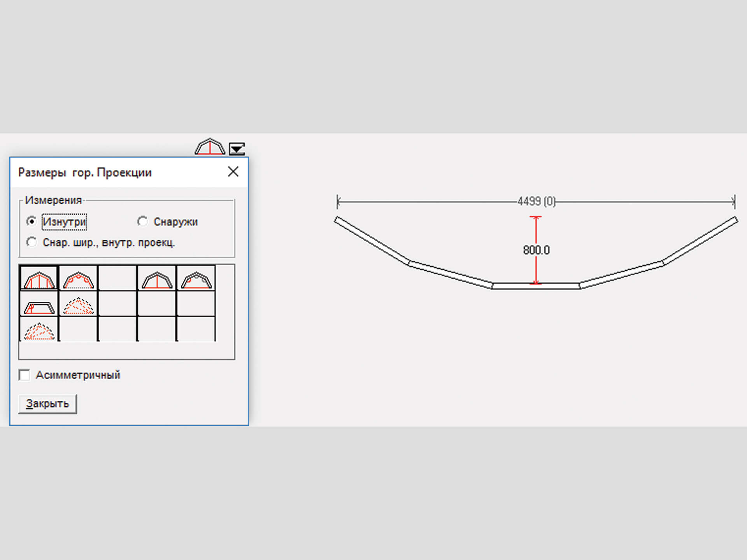Enable the Асимметричный checkbox

click(x=25, y=375)
